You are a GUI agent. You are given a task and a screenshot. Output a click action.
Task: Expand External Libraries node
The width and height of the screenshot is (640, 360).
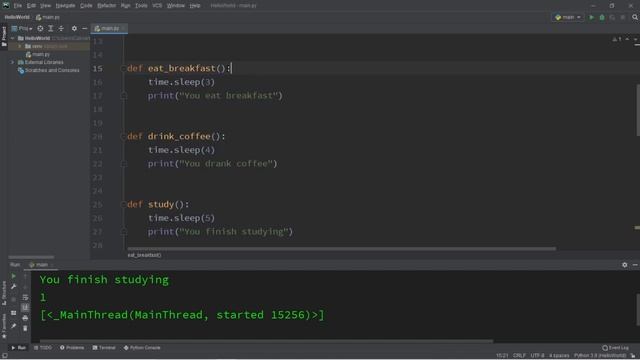click(13, 62)
